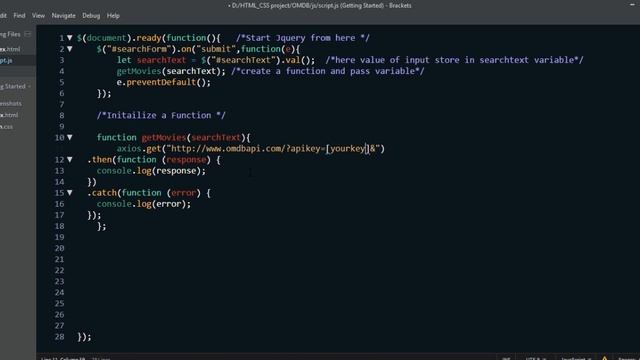This screenshot has height=360, width=640.
Task: Click the Line 11 cursor position indicator
Action: coord(63,358)
